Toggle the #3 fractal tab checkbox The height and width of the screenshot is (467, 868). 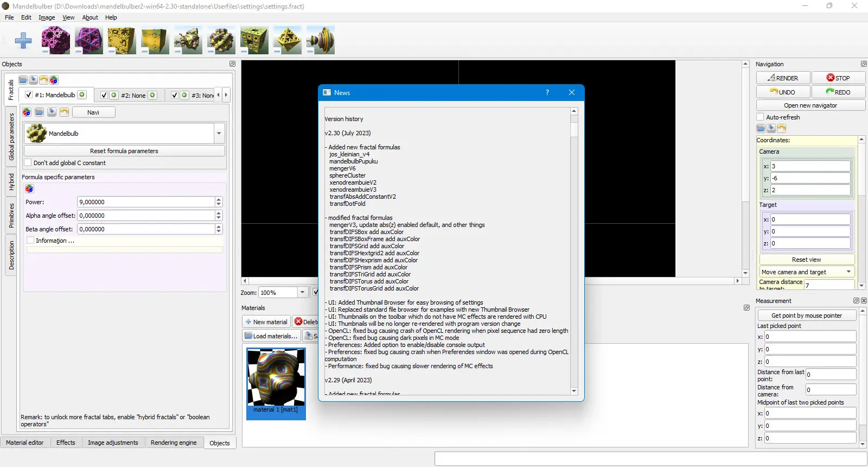pos(175,95)
